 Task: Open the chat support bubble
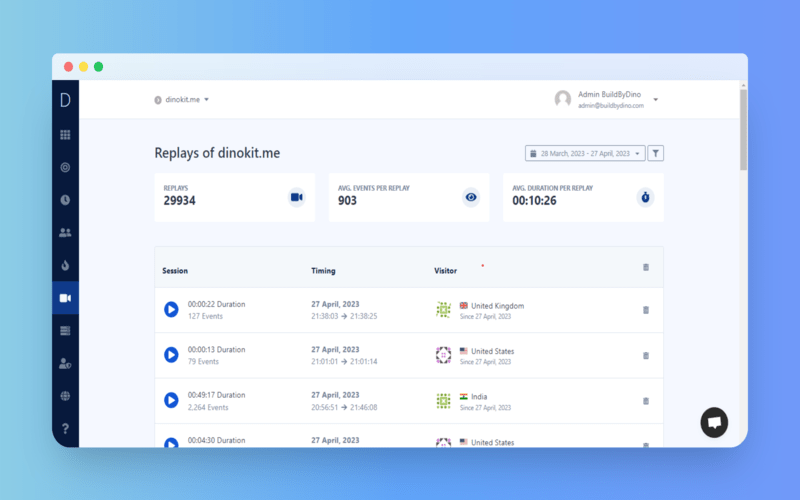coord(714,422)
